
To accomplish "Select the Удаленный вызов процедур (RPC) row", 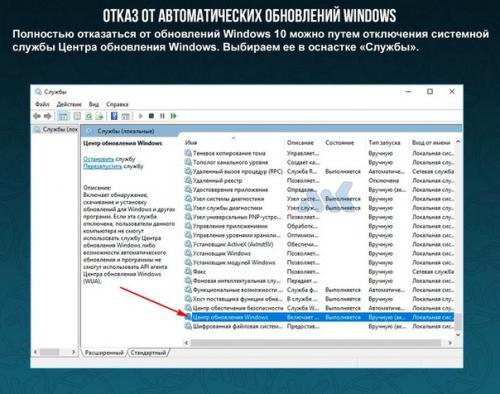I will pyautogui.click(x=319, y=171).
